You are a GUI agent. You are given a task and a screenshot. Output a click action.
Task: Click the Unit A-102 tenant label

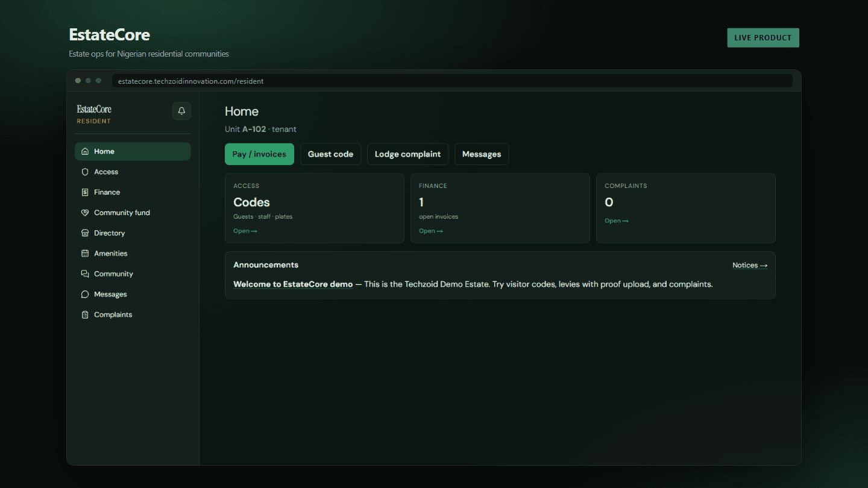[x=260, y=129]
